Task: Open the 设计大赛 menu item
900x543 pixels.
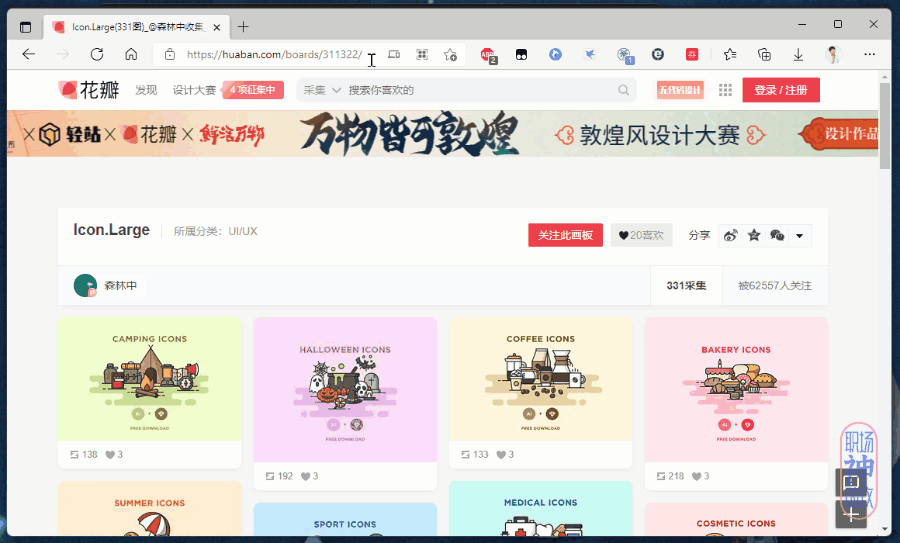Action: click(x=194, y=90)
